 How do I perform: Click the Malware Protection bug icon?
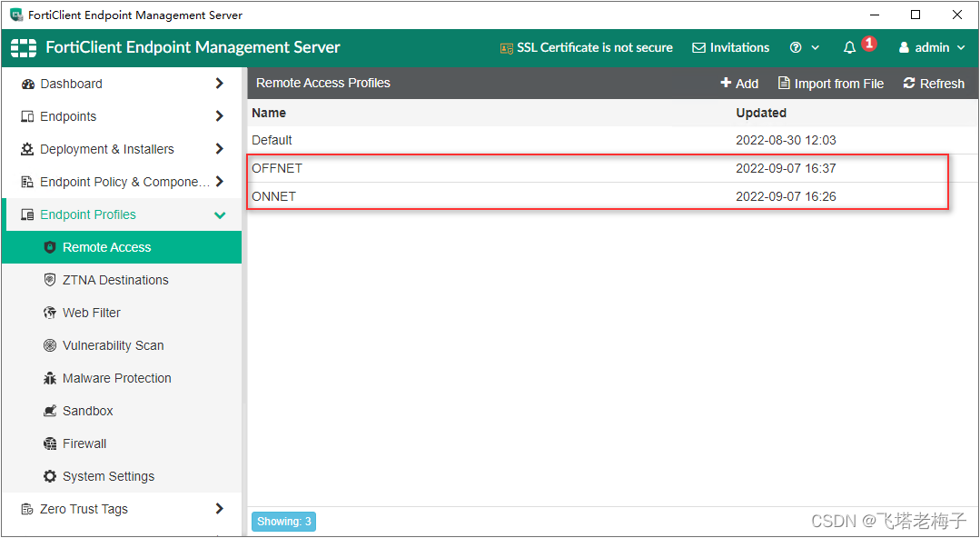tap(50, 378)
